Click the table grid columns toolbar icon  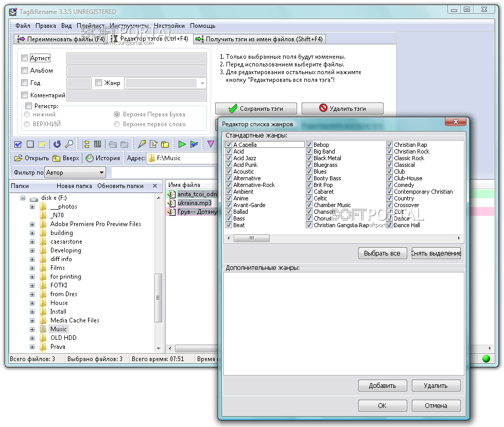97,144
